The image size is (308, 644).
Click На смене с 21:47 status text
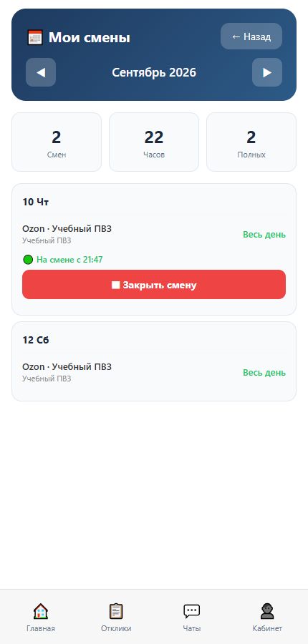click(x=69, y=260)
